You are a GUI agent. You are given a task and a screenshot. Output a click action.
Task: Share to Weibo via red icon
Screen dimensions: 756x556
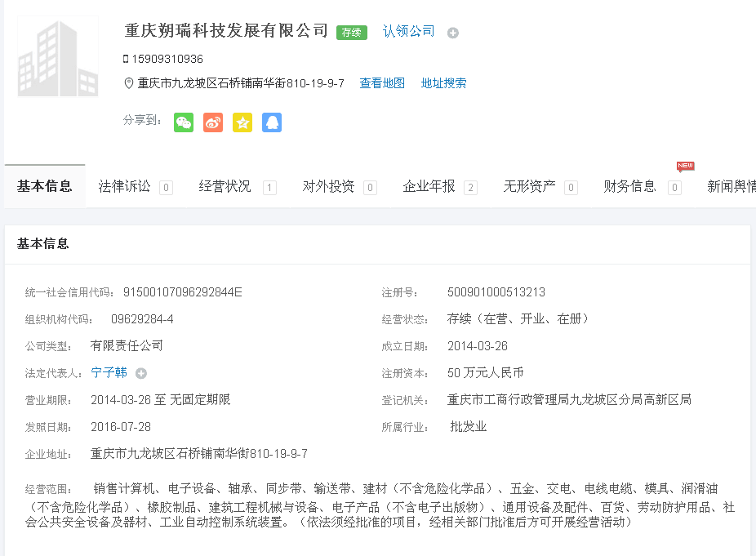tap(213, 122)
